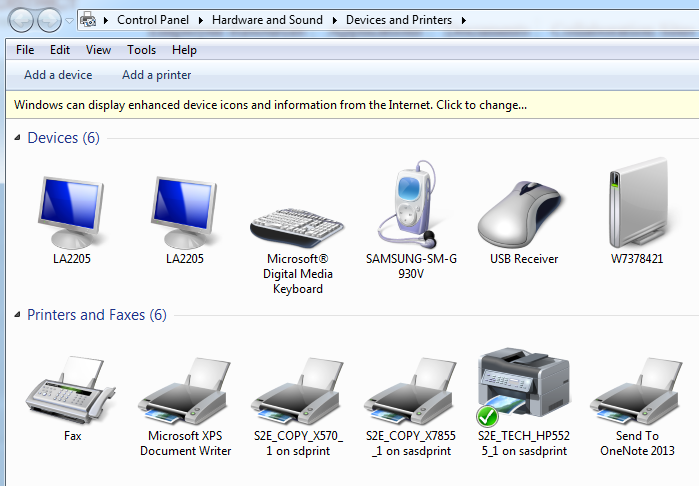Viewport: 699px width, 486px height.
Task: Select the Send To OneNote 2013 printer icon
Action: click(637, 391)
